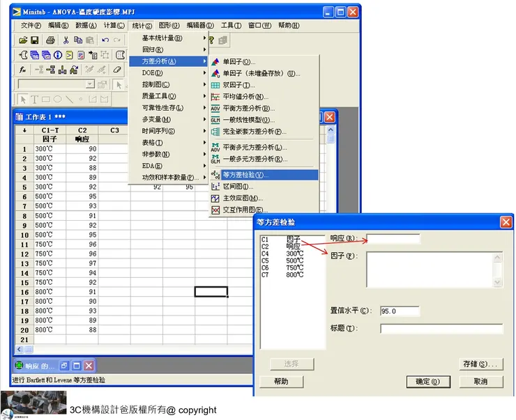
Task: Expand the 回归(R) submenu
Action: (169, 49)
